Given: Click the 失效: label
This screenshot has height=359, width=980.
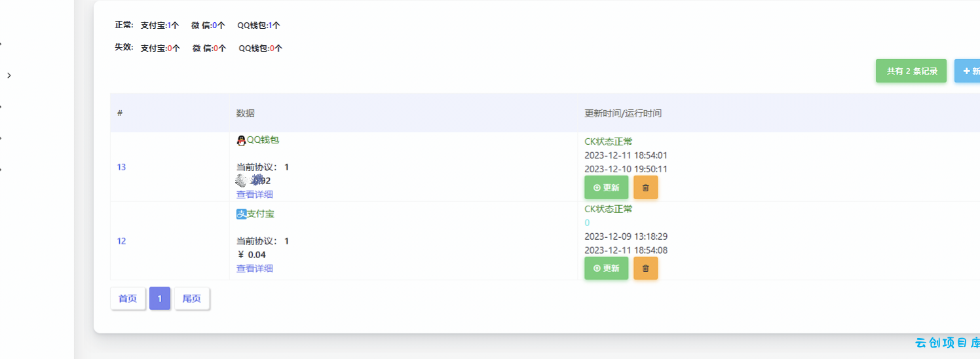Looking at the screenshot, I should point(124,47).
